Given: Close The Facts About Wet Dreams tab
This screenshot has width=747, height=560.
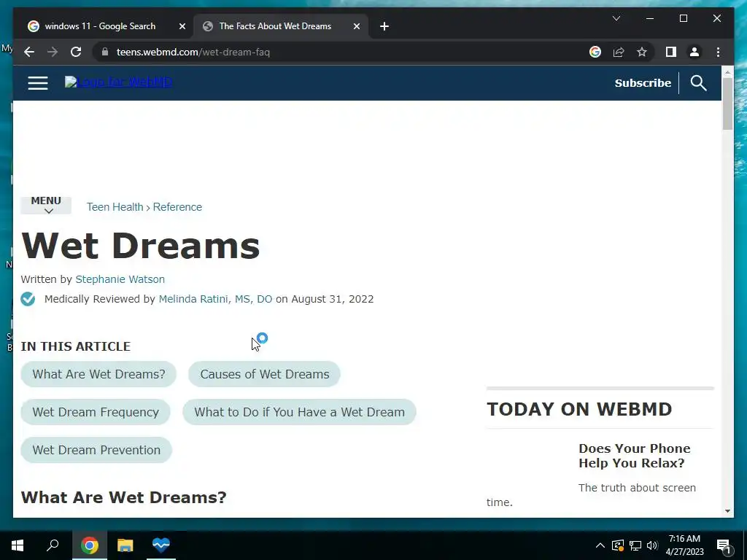Looking at the screenshot, I should [x=356, y=26].
